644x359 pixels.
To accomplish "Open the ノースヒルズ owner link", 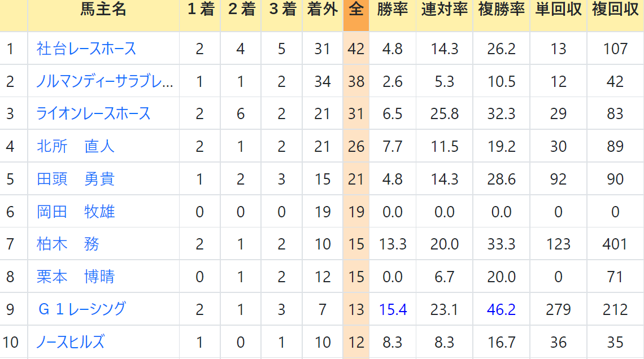I will tap(71, 342).
